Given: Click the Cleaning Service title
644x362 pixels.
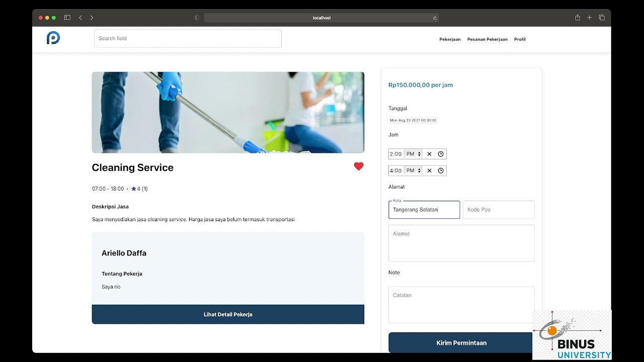Looking at the screenshot, I should click(133, 167).
